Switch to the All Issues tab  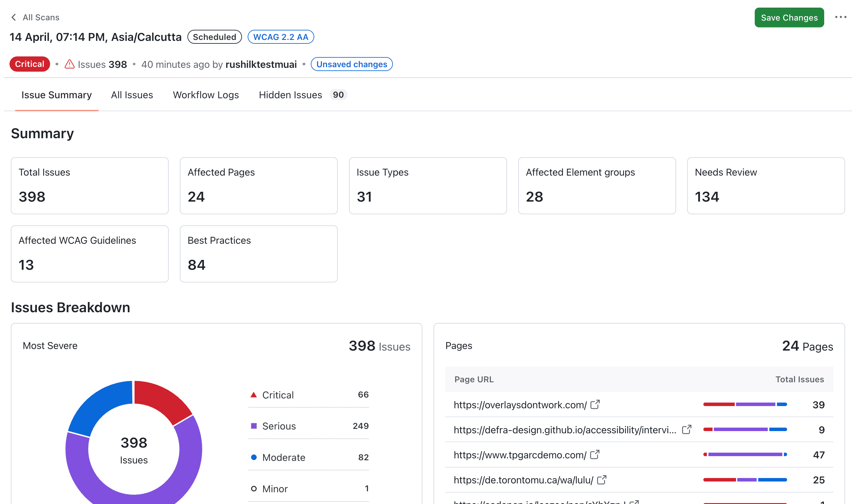tap(132, 95)
